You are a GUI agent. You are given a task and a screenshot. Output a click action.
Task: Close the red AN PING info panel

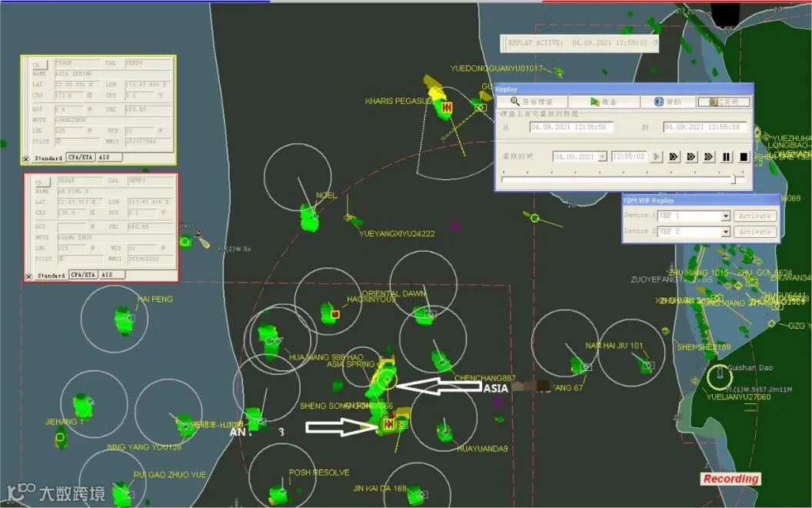28,277
